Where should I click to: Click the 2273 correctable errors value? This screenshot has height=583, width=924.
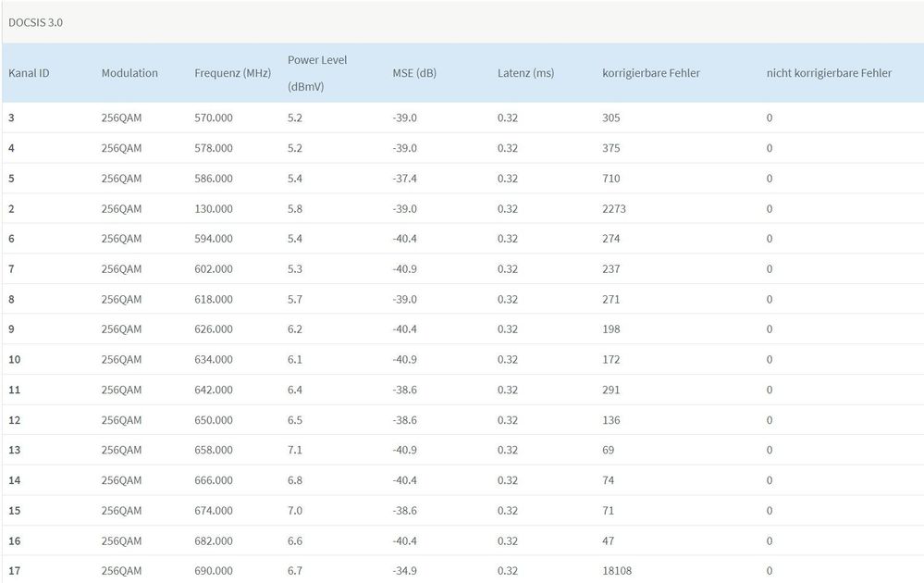point(613,209)
